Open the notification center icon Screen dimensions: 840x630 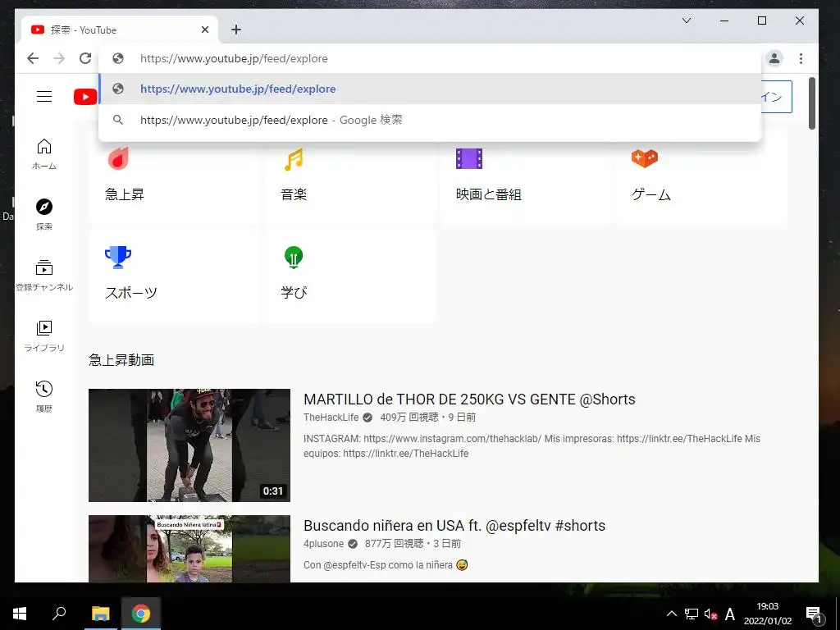coord(815,614)
